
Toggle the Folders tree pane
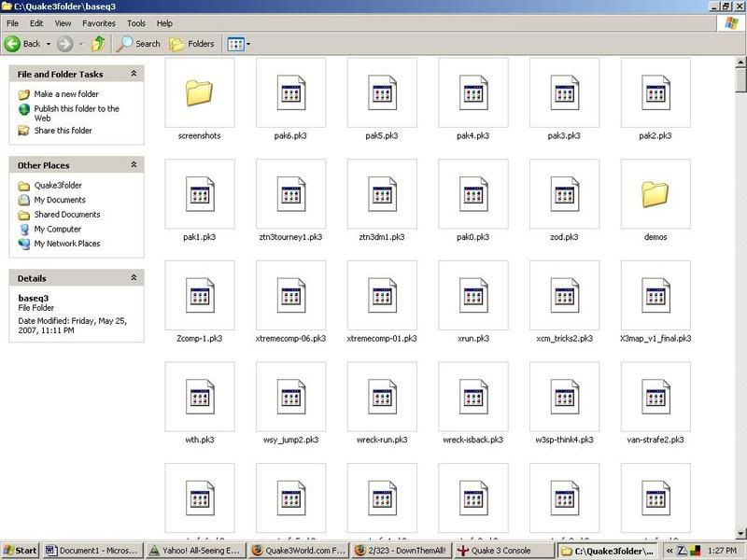coord(192,44)
